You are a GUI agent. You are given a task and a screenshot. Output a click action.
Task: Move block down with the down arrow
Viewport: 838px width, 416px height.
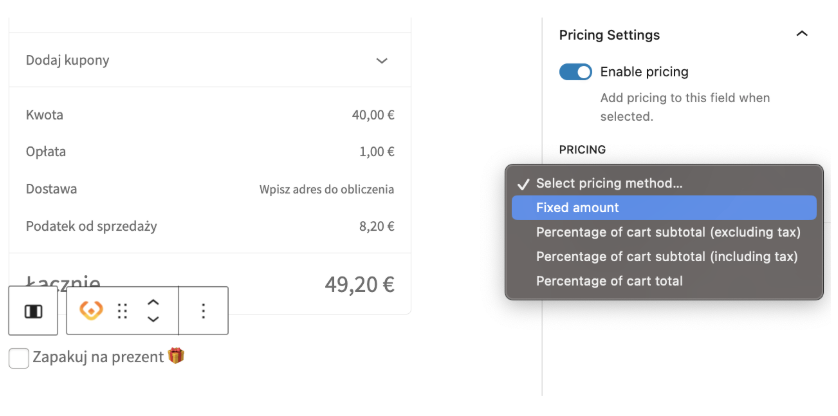point(153,319)
